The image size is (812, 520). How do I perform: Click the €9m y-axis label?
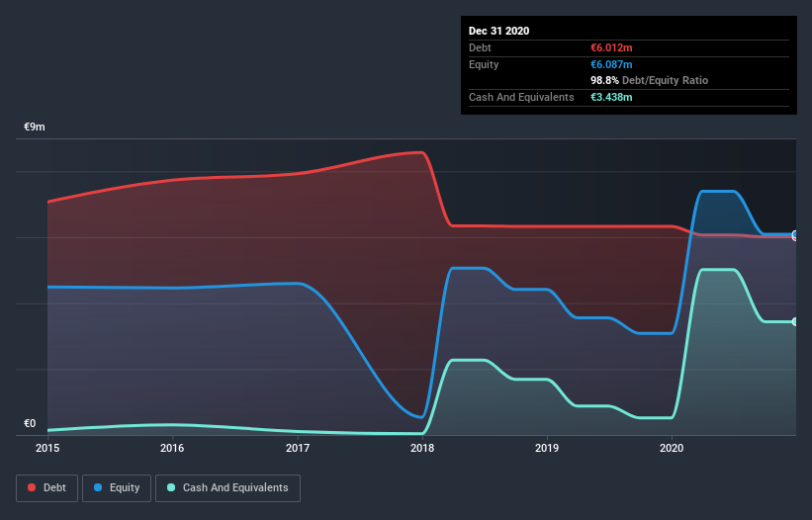click(x=35, y=128)
